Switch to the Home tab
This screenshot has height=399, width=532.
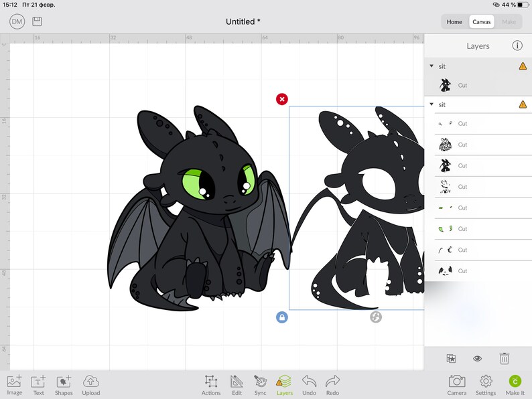click(454, 21)
